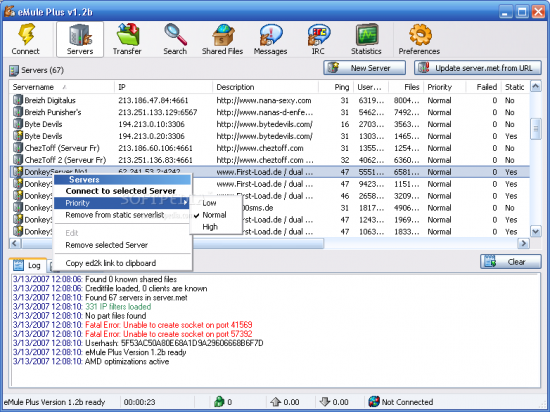The width and height of the screenshot is (550, 412).
Task: Click the Not Connected globe icon
Action: click(374, 402)
